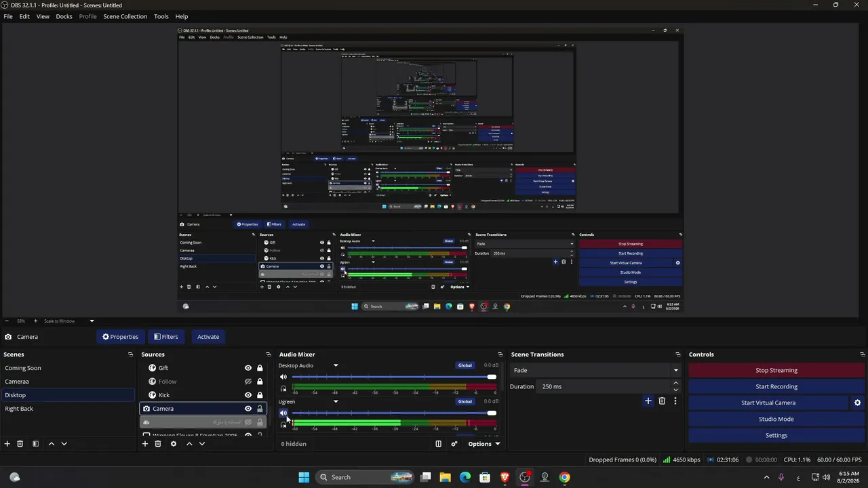Hide the Camera source
868x488 pixels.
pos(248,409)
